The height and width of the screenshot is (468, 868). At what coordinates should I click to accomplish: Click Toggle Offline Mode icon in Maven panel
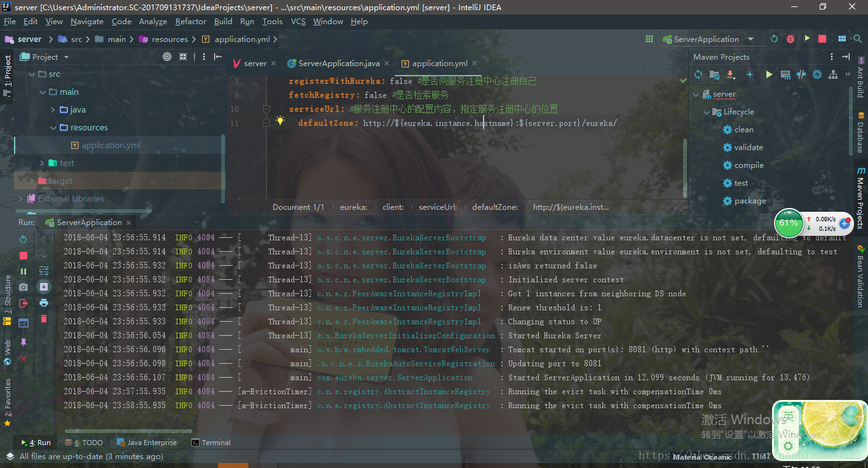[817, 74]
